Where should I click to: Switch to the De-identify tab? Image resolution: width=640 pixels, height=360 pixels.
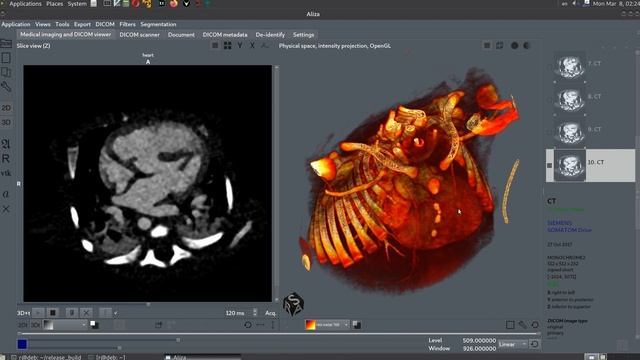[270, 35]
